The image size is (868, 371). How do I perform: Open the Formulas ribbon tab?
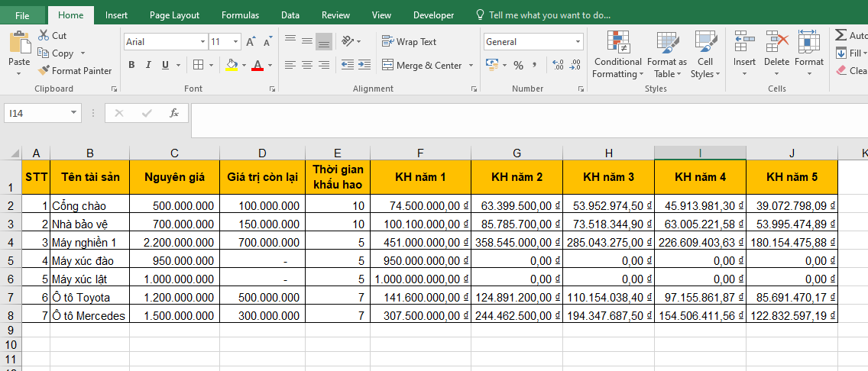tap(240, 15)
